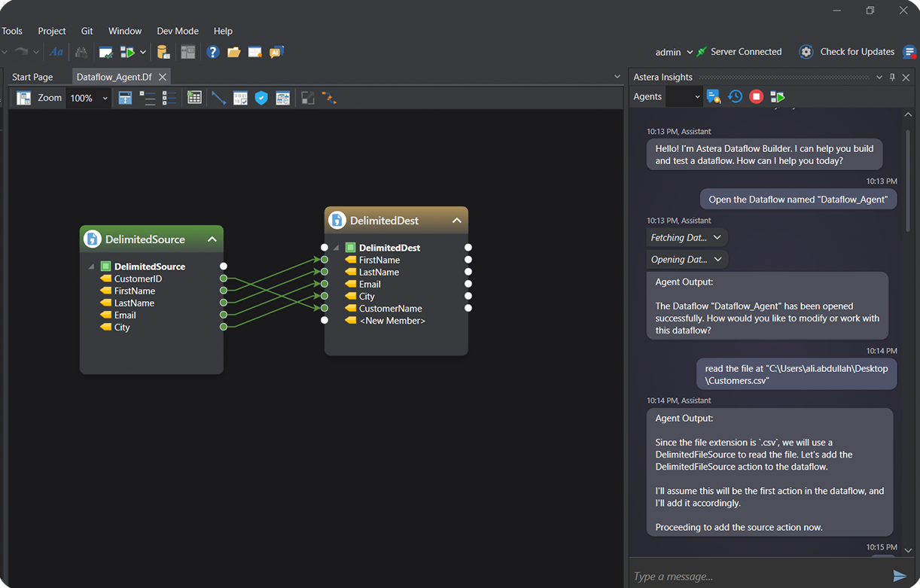Click the input port of CustomerName field
920x588 pixels.
coord(324,308)
